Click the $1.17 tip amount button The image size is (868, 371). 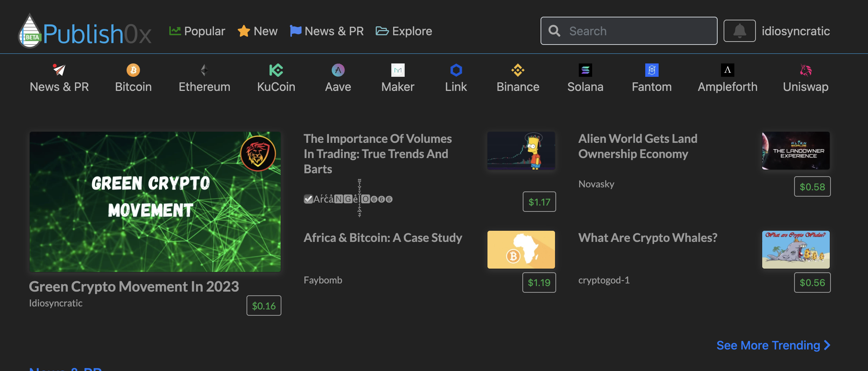pos(539,202)
